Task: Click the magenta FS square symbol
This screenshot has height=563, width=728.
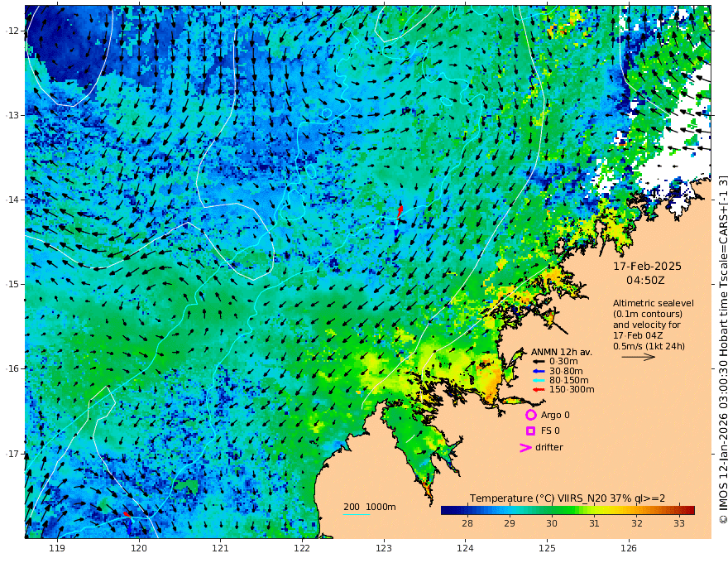Action: click(530, 431)
